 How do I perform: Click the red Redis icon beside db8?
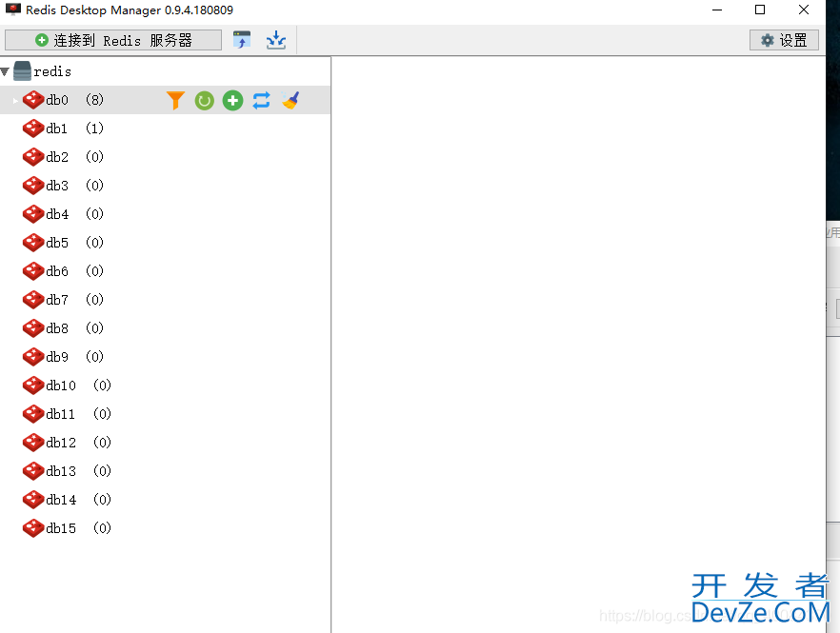33,328
